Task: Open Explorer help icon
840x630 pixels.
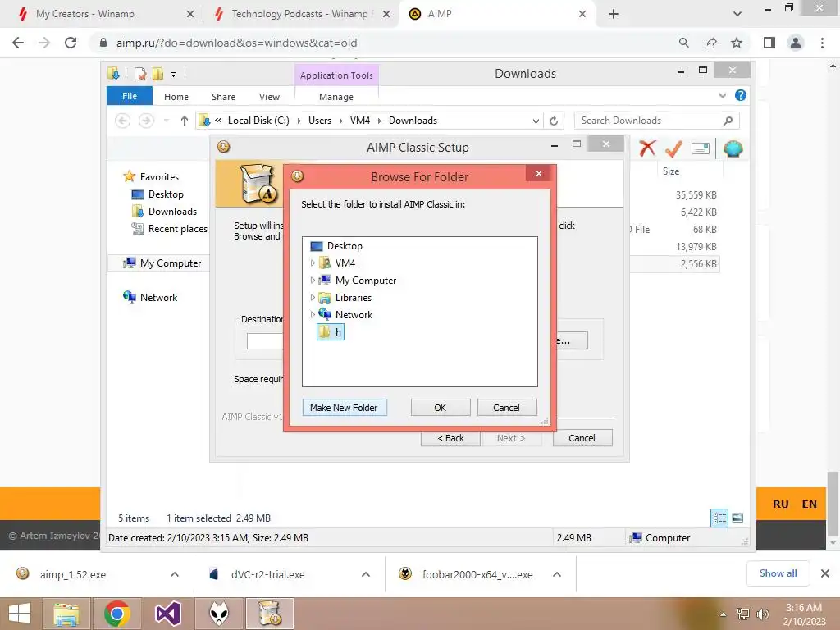Action: (741, 95)
